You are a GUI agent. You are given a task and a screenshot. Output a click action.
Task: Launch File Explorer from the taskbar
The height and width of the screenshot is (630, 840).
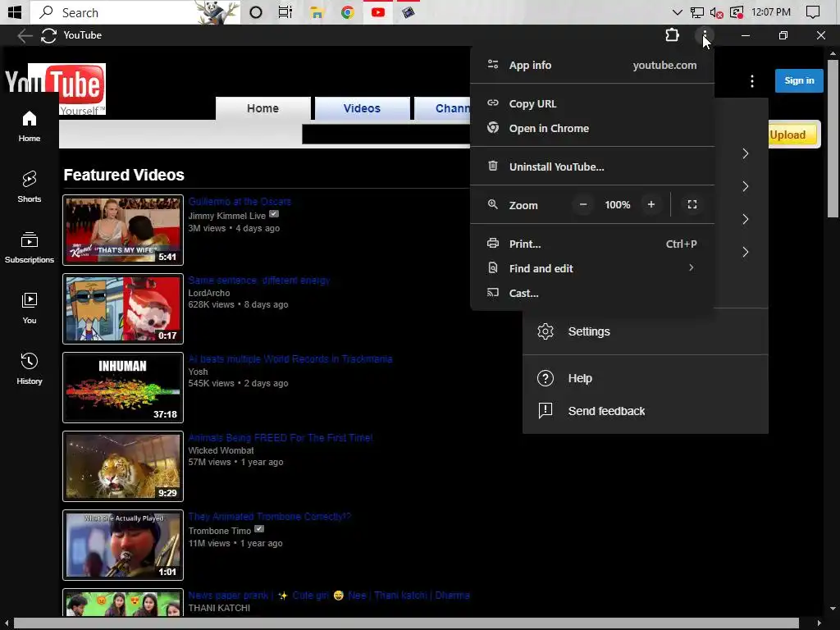[x=317, y=12]
